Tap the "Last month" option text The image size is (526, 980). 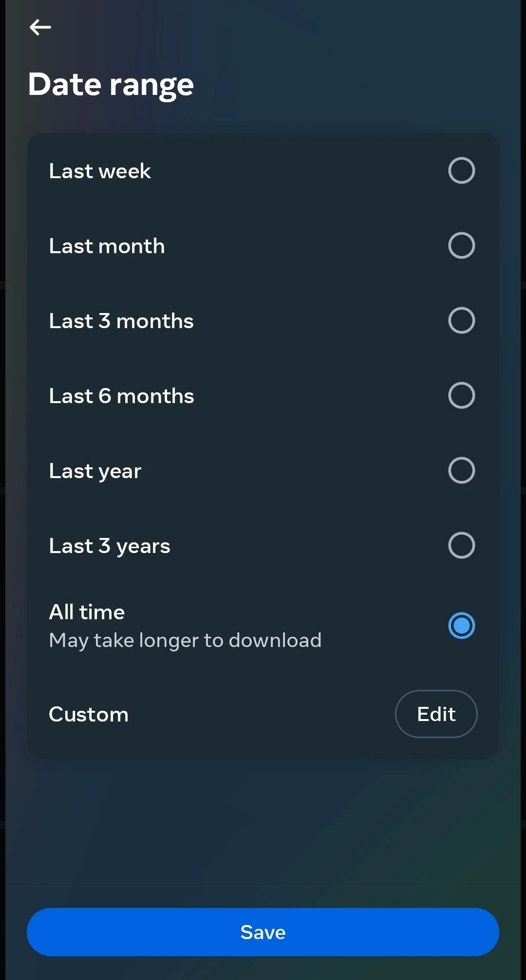click(x=107, y=246)
